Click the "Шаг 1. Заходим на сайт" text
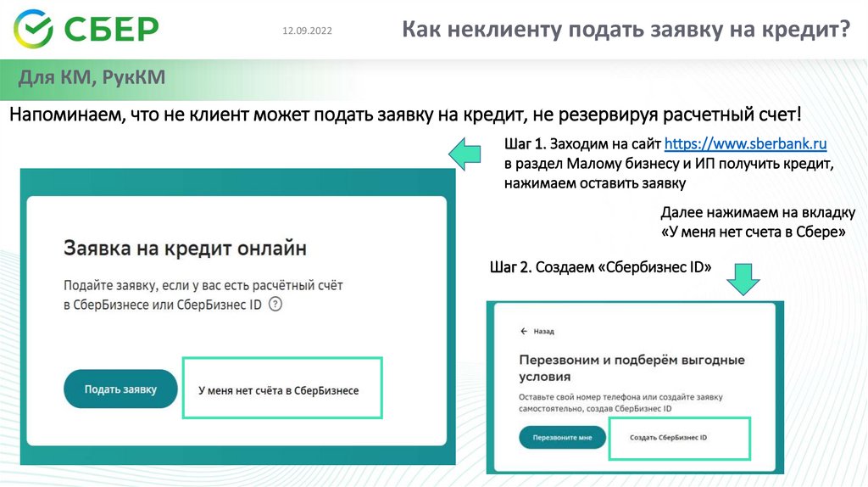 tap(582, 144)
